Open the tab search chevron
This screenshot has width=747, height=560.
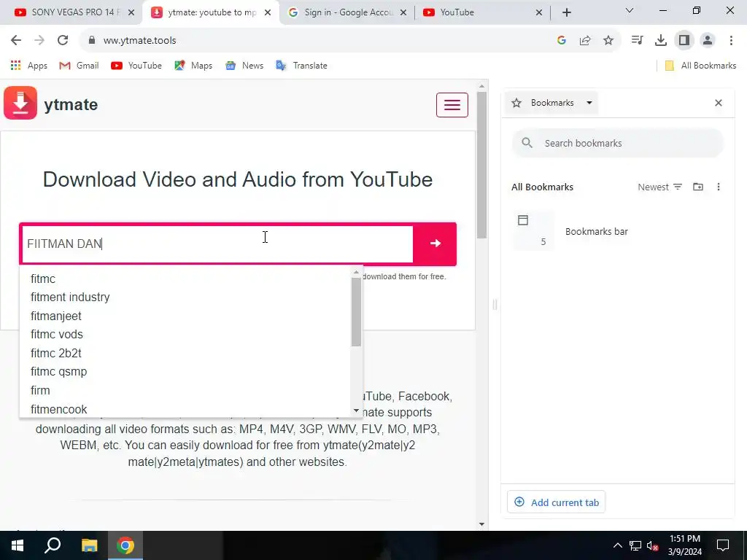(x=630, y=10)
